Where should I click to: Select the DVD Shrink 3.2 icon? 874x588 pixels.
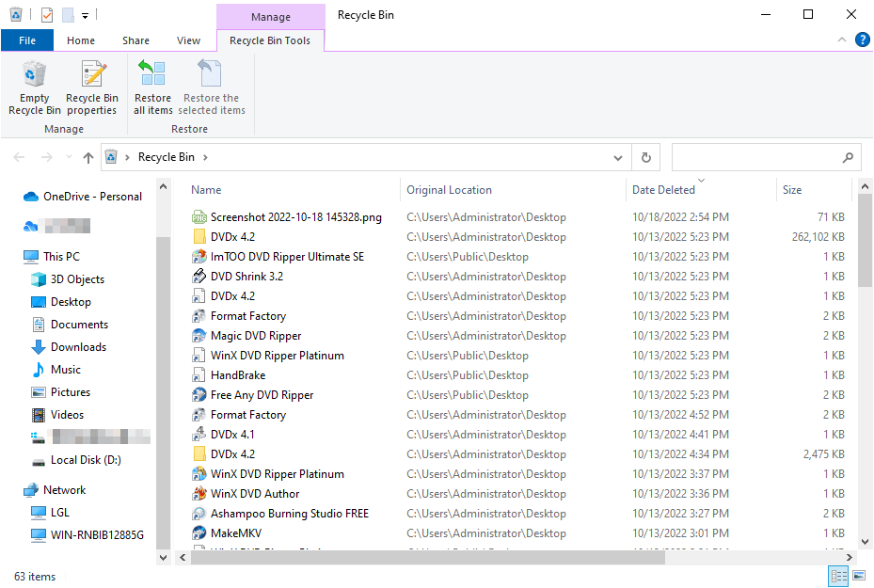(199, 277)
